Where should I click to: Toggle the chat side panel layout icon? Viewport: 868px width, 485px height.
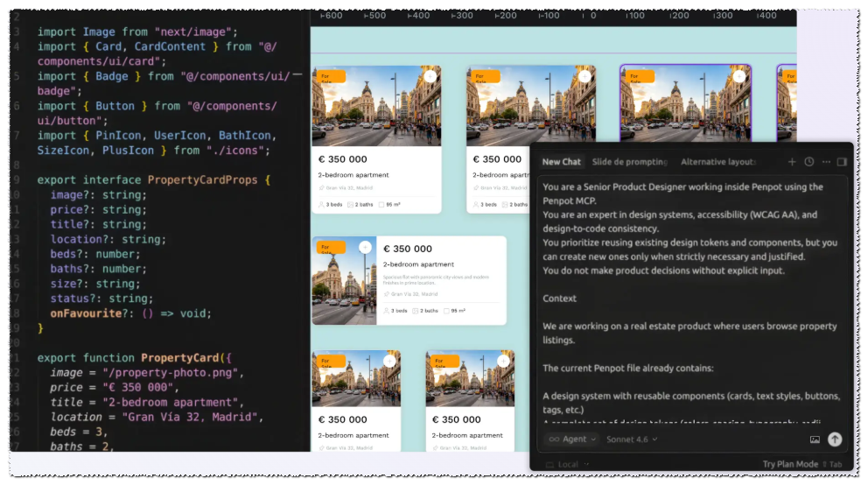842,162
